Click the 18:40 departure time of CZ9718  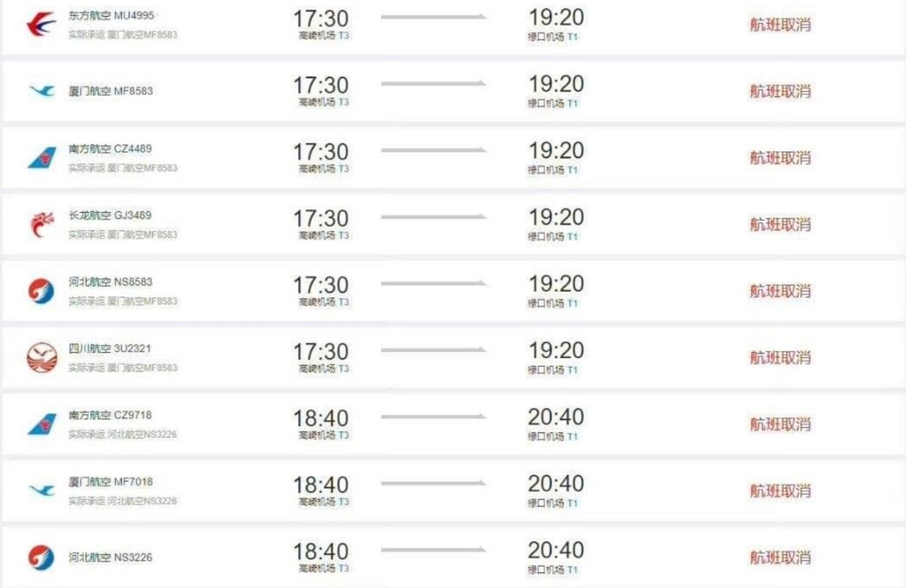point(321,417)
